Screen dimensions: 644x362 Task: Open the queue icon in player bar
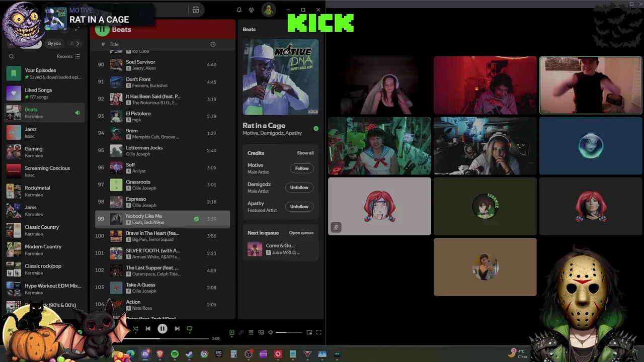click(x=251, y=332)
